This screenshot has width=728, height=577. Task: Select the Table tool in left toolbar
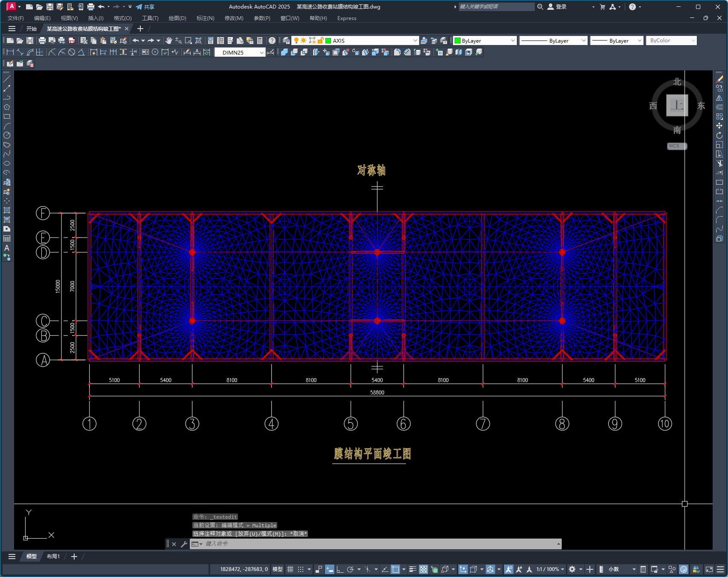coord(7,238)
